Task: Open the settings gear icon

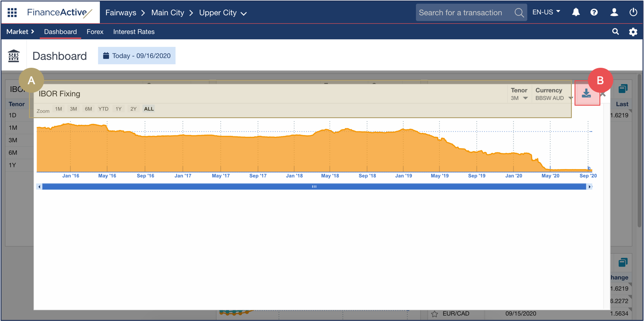Action: [x=633, y=32]
